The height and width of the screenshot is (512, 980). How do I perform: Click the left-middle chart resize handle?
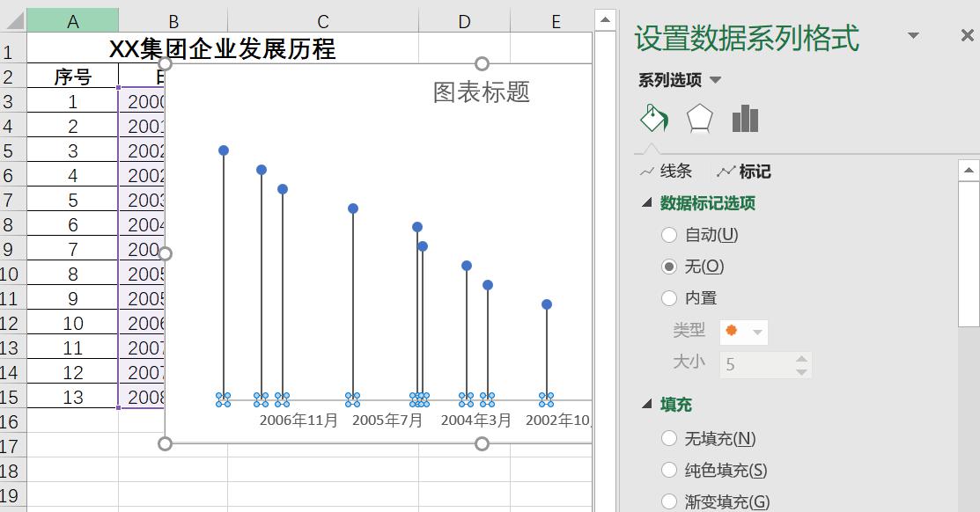(165, 253)
